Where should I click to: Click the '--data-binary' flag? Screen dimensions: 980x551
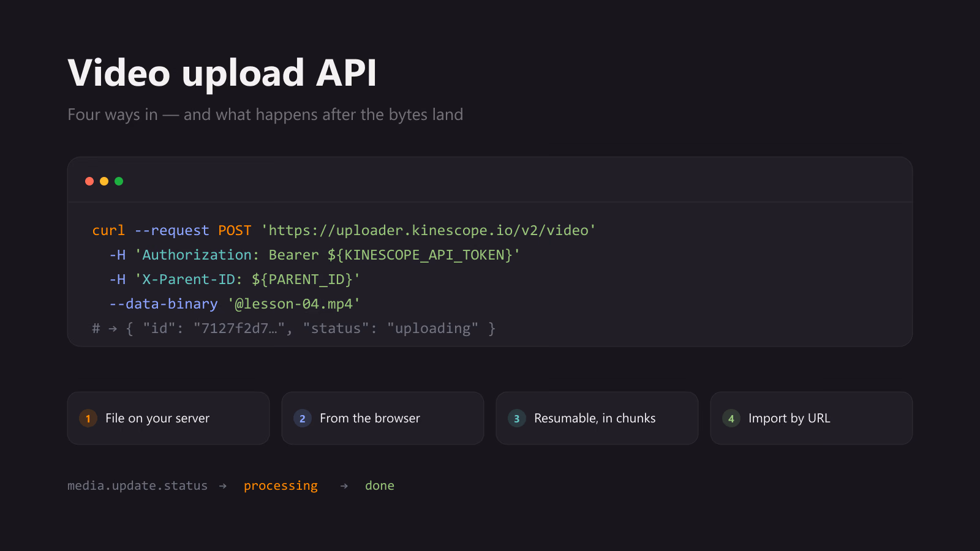(164, 304)
